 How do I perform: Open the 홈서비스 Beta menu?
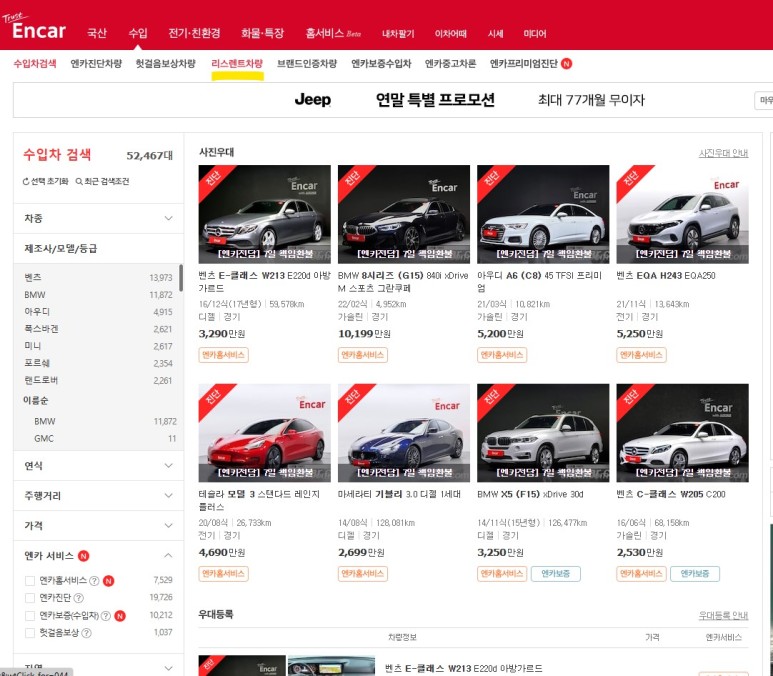pyautogui.click(x=333, y=34)
